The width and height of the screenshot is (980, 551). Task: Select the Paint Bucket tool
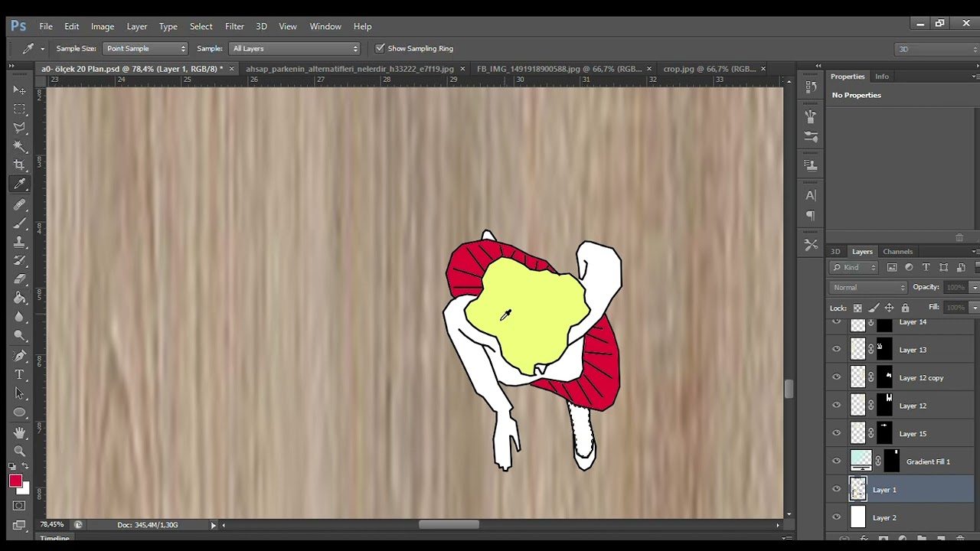(19, 298)
